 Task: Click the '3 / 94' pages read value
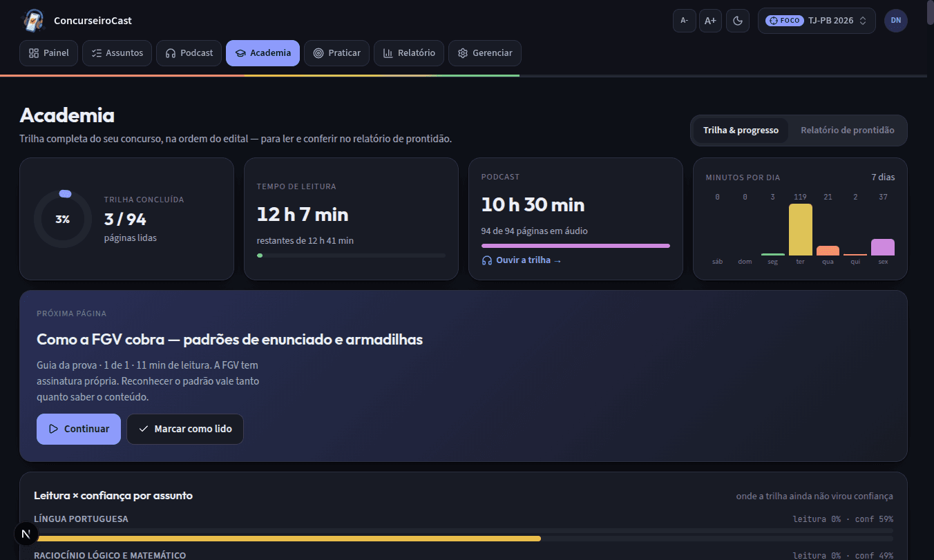(125, 220)
